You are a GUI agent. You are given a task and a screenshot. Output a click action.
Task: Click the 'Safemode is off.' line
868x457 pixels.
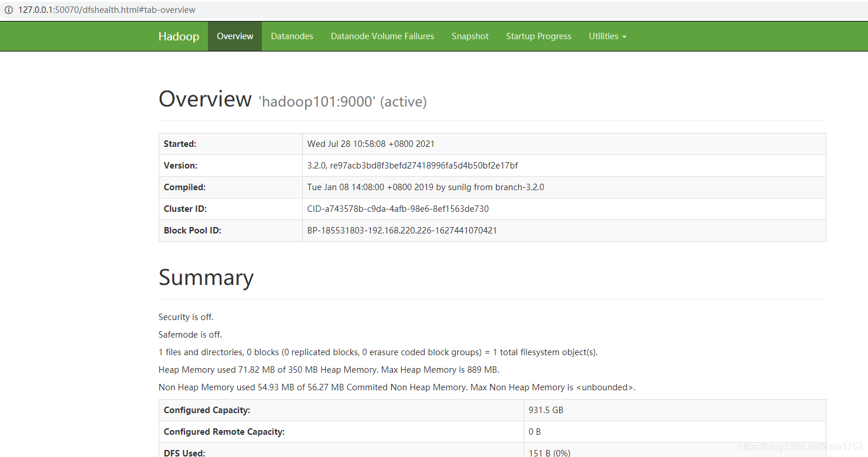tap(190, 335)
